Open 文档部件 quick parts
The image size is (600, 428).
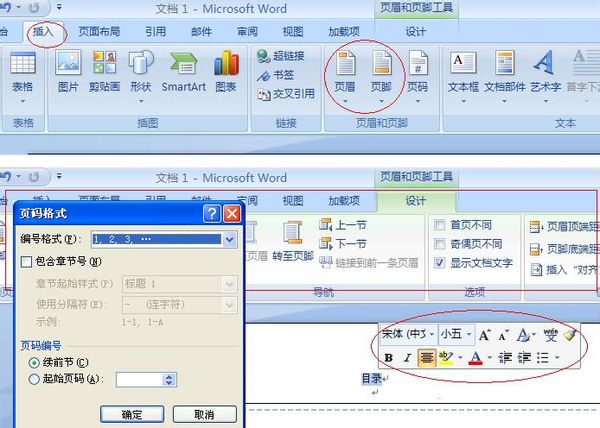coord(505,77)
